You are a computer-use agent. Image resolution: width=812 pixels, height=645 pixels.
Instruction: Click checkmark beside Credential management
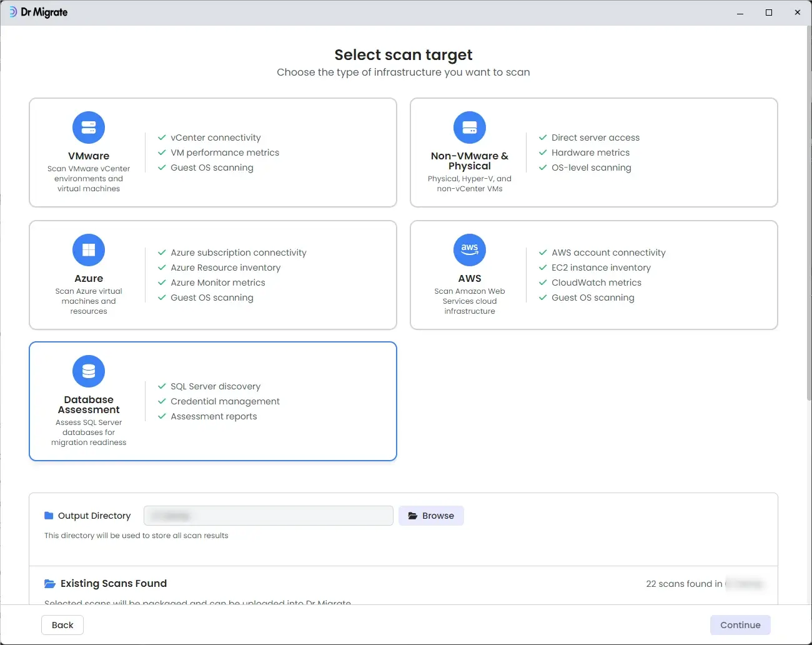pyautogui.click(x=162, y=401)
